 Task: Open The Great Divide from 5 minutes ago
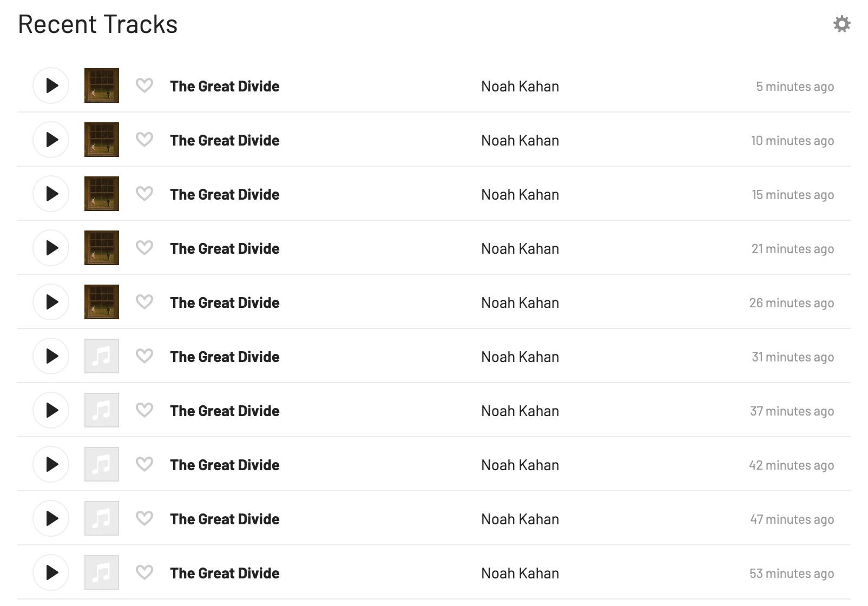(x=225, y=87)
